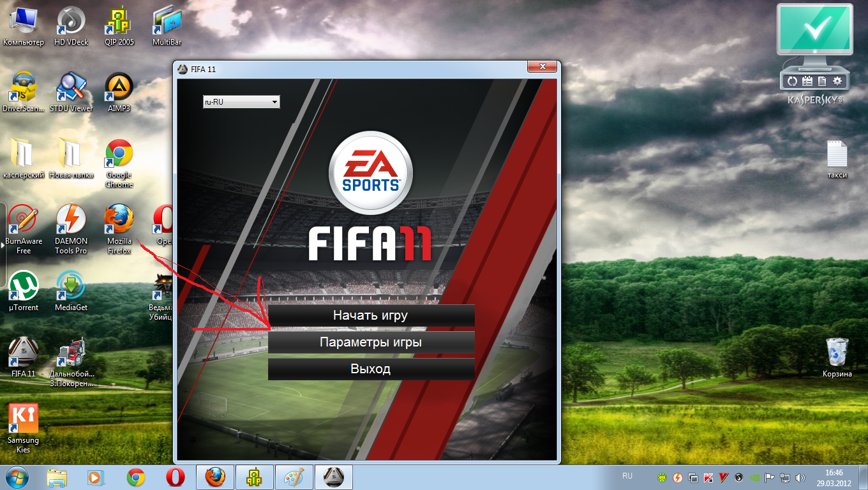Screen dimensions: 868x490
Task: Select BurnAware Free desktop icon
Action: tap(24, 230)
